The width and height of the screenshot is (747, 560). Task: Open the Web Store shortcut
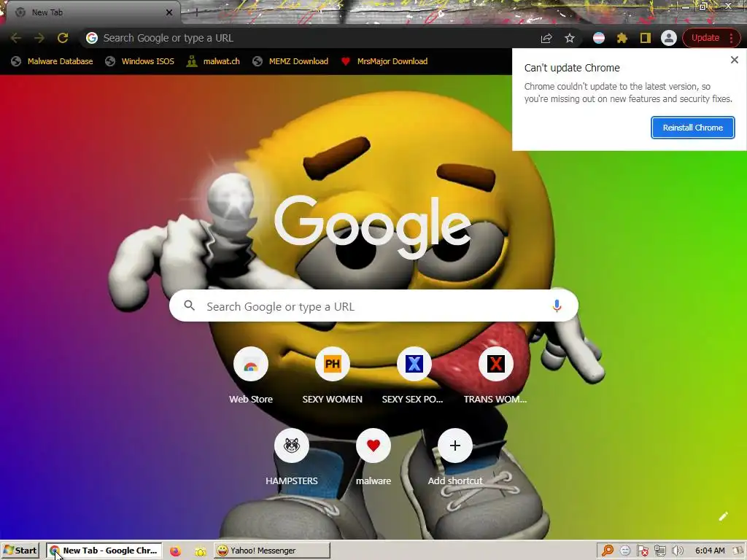[x=251, y=376]
